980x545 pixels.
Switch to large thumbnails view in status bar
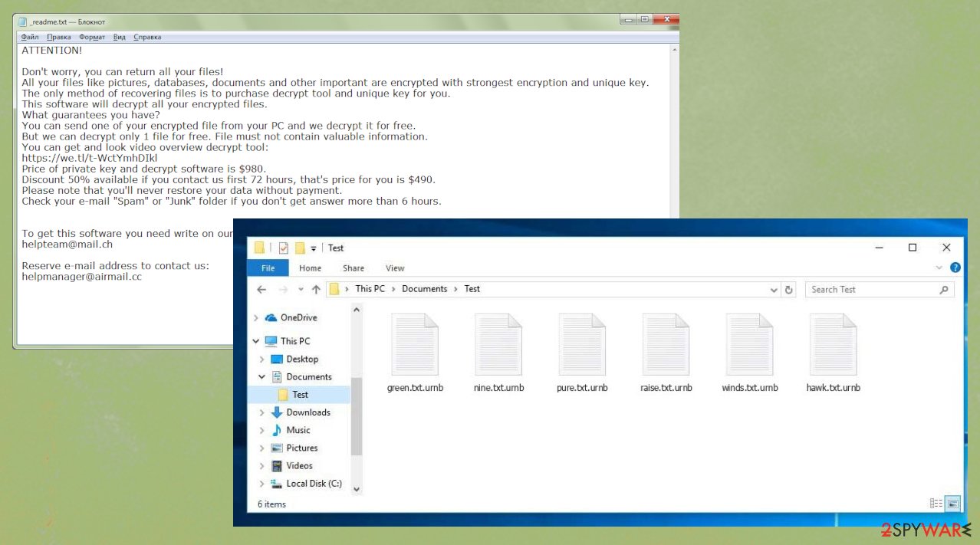click(952, 504)
